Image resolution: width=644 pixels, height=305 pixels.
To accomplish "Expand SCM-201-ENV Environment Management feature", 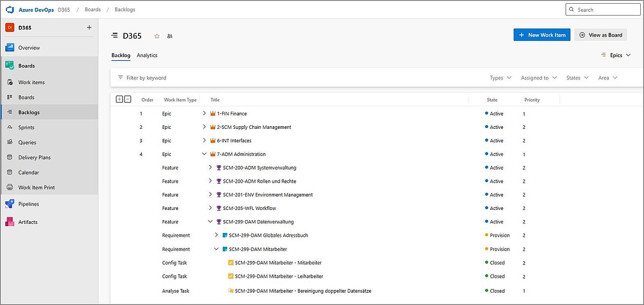I will 210,194.
